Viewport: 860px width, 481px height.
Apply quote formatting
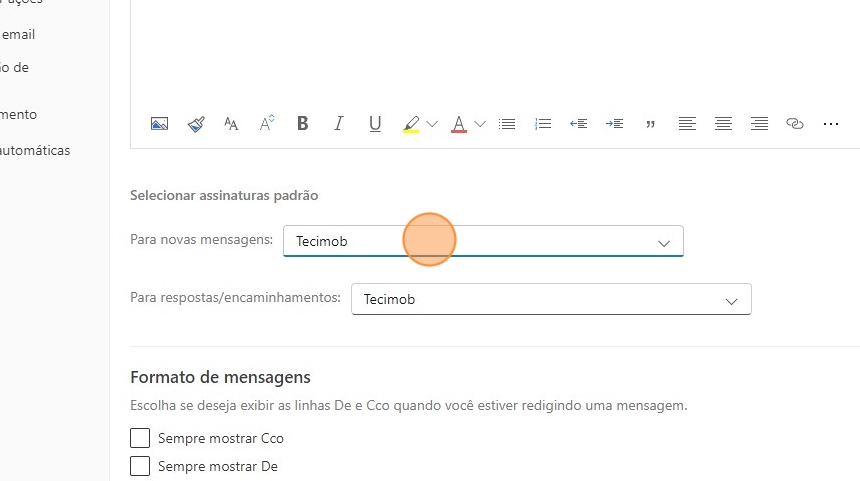[651, 124]
